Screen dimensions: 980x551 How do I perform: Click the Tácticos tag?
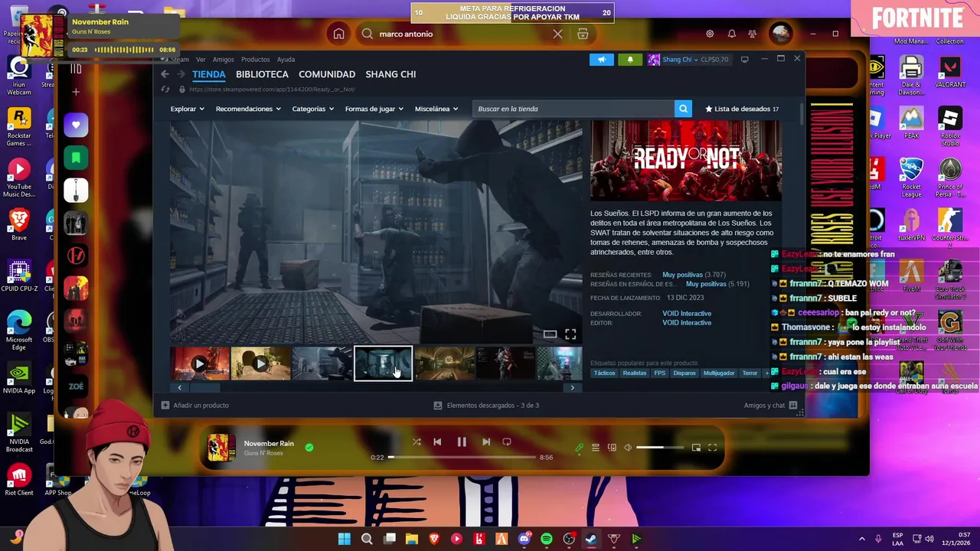pyautogui.click(x=604, y=373)
